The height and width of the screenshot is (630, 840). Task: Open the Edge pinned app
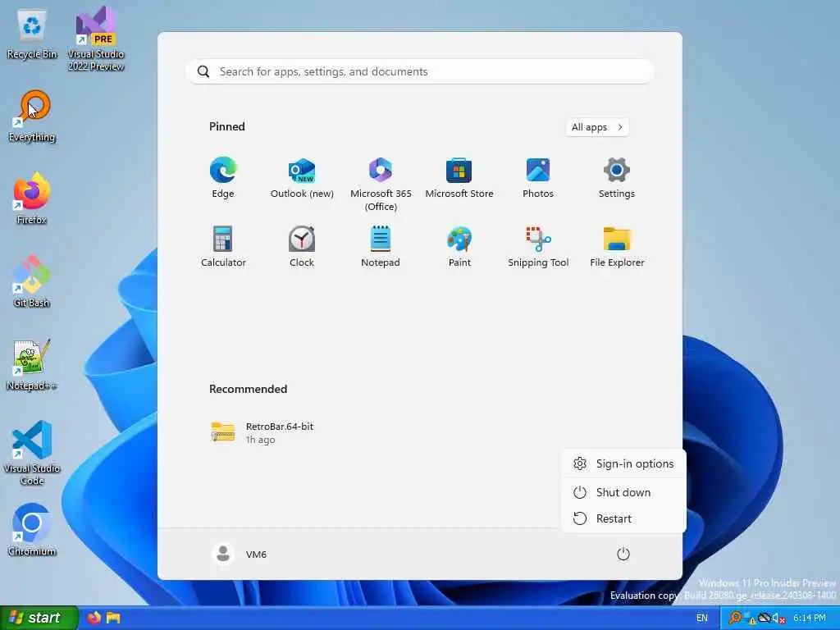click(x=223, y=178)
